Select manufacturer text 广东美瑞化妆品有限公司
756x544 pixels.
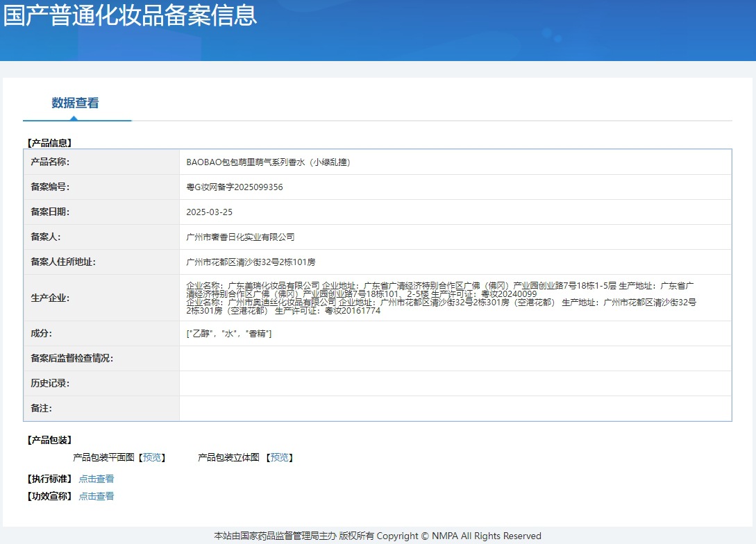click(274, 286)
